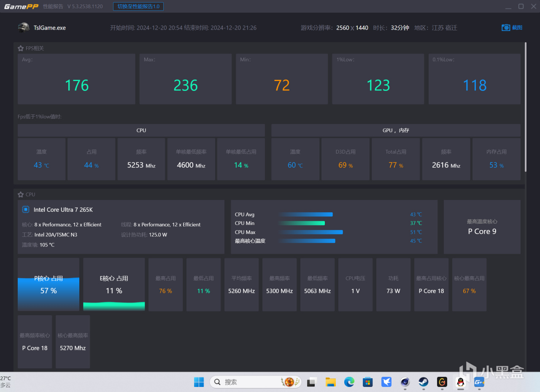Click the 平均频率 5260 MHz card

pyautogui.click(x=241, y=284)
